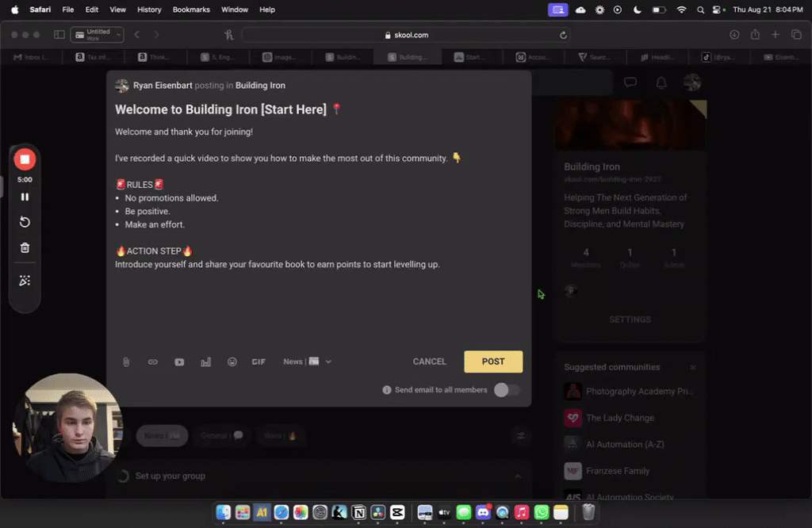Open The Lady Change community
This screenshot has height=528, width=812.
(620, 418)
